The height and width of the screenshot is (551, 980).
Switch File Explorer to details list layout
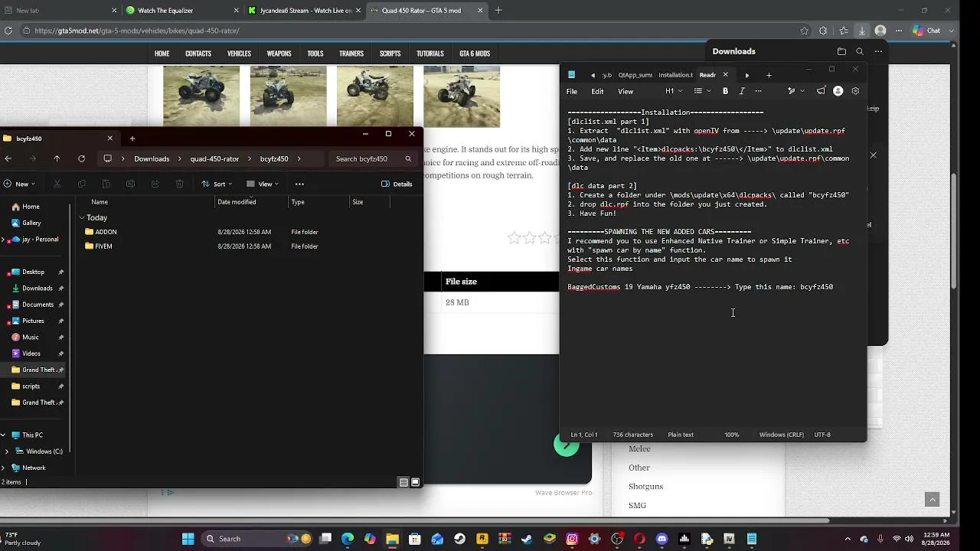pyautogui.click(x=403, y=482)
